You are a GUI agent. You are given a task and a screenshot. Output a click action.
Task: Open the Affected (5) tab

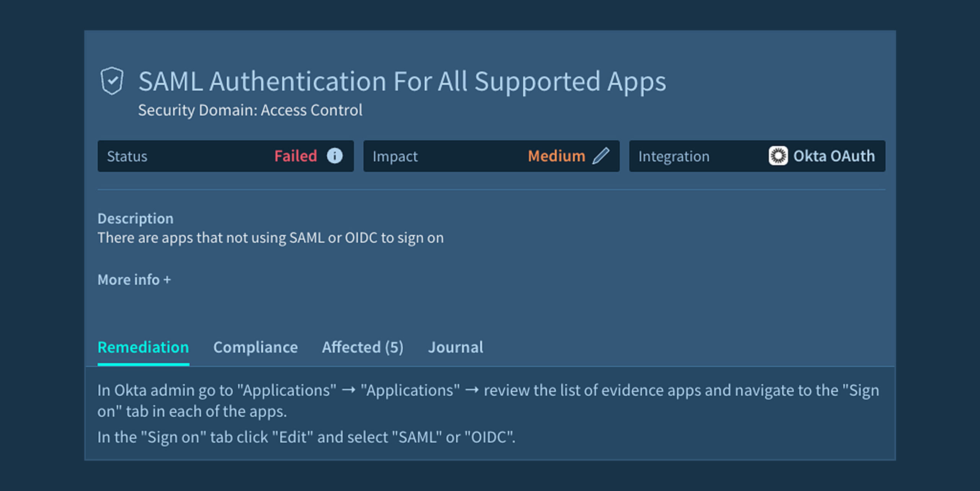coord(363,347)
